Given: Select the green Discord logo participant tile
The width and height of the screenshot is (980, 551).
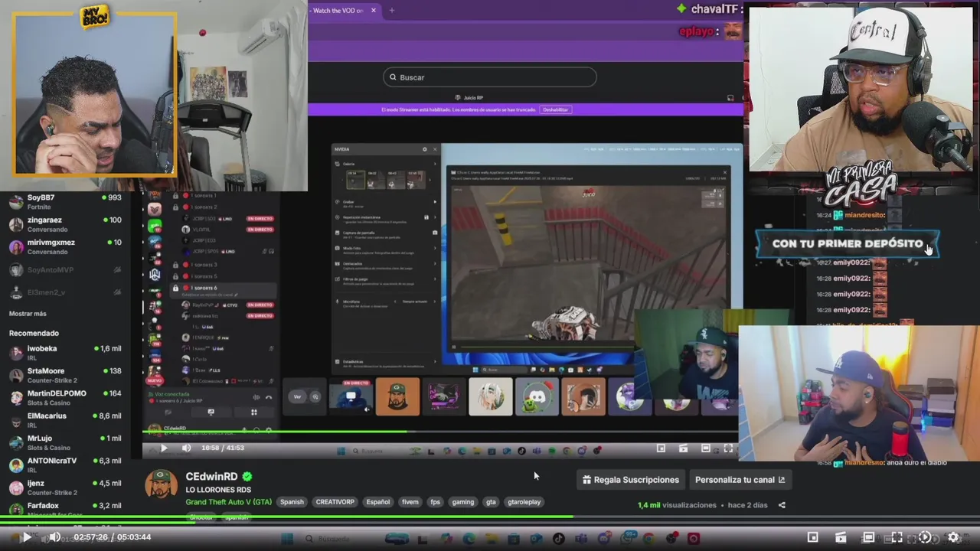Looking at the screenshot, I should click(x=537, y=397).
